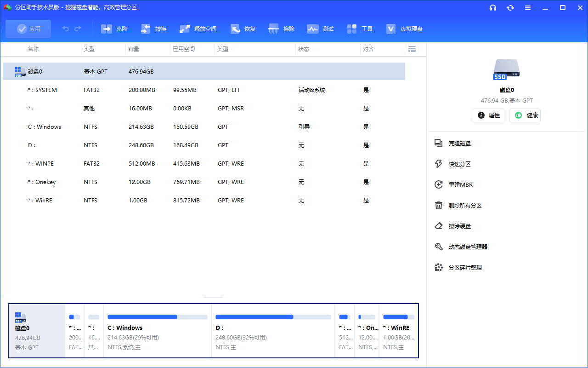This screenshot has height=368, width=588.
Task: Select the Onekey partition row
Action: coord(204,182)
